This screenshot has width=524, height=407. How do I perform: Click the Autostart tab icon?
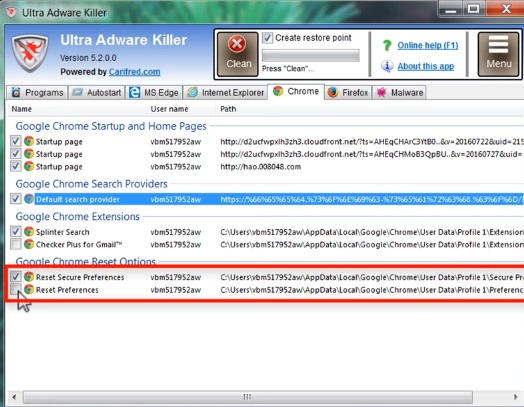(78, 92)
